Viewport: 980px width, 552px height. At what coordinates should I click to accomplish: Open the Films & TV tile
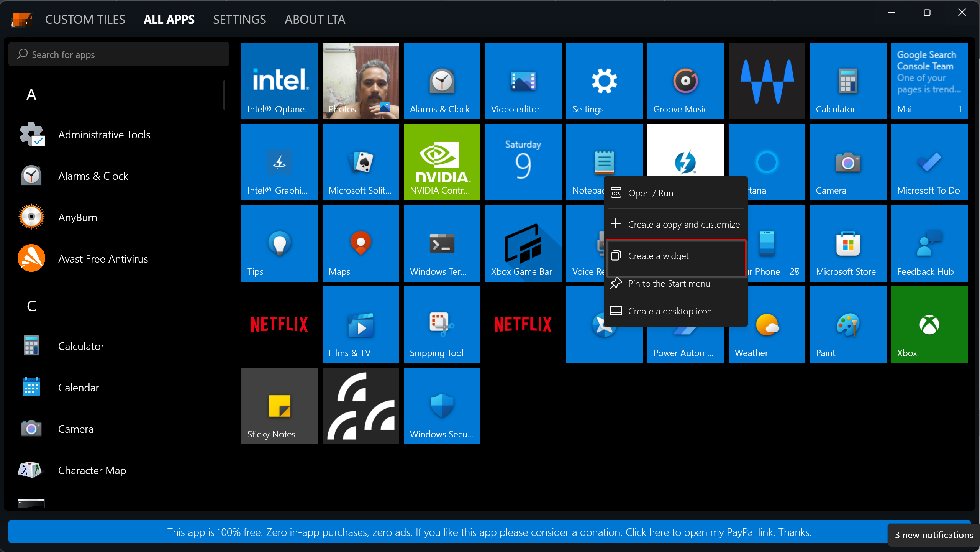click(361, 325)
